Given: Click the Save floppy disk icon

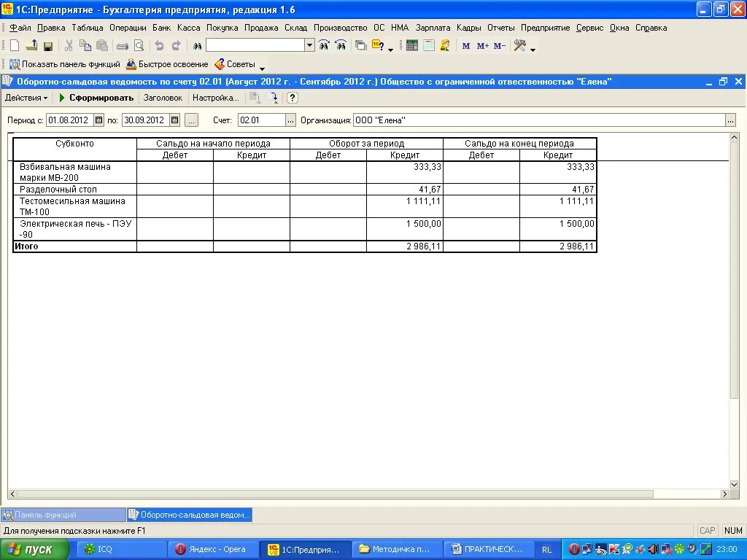Looking at the screenshot, I should [48, 46].
